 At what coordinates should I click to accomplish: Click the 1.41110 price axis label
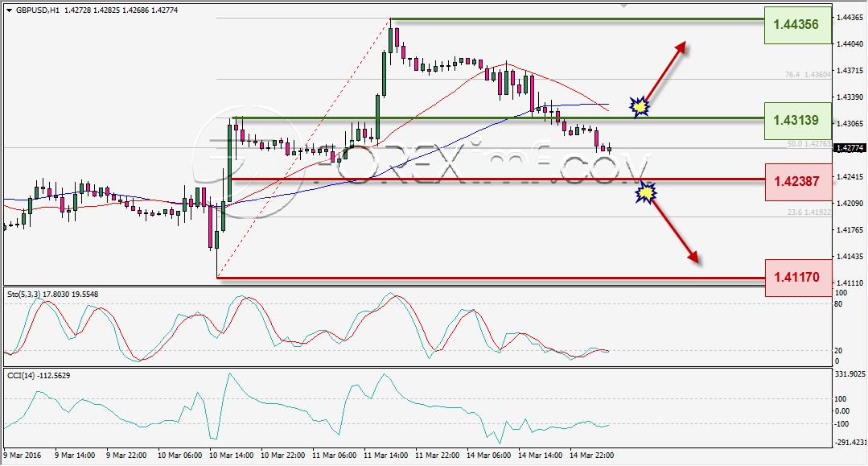coord(849,283)
